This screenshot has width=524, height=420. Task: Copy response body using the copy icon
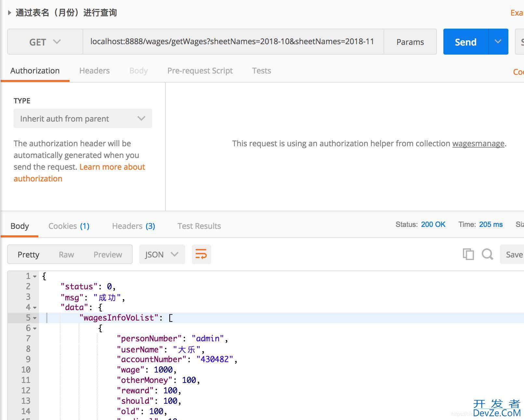[x=468, y=254]
